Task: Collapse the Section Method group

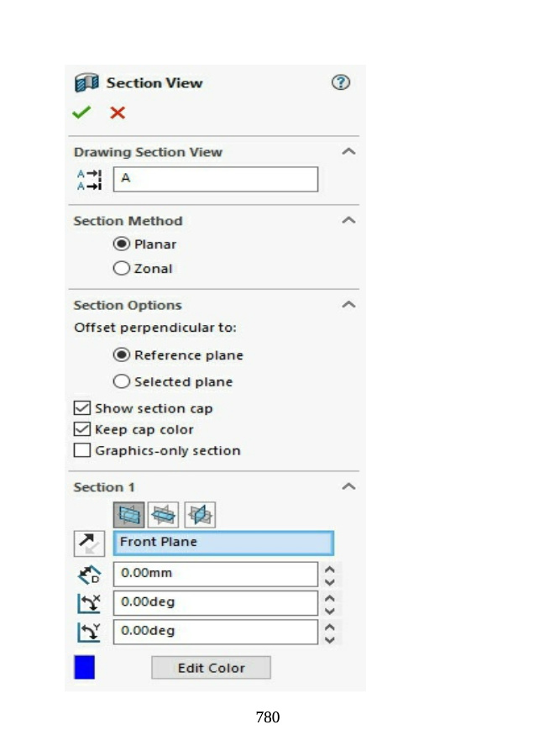Action: click(x=348, y=221)
